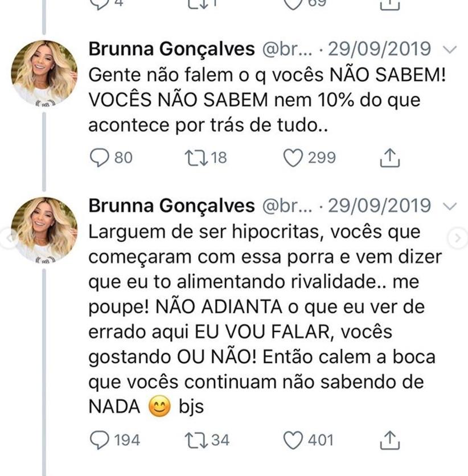Open replies on the tweet with 194 comments

pos(99,440)
